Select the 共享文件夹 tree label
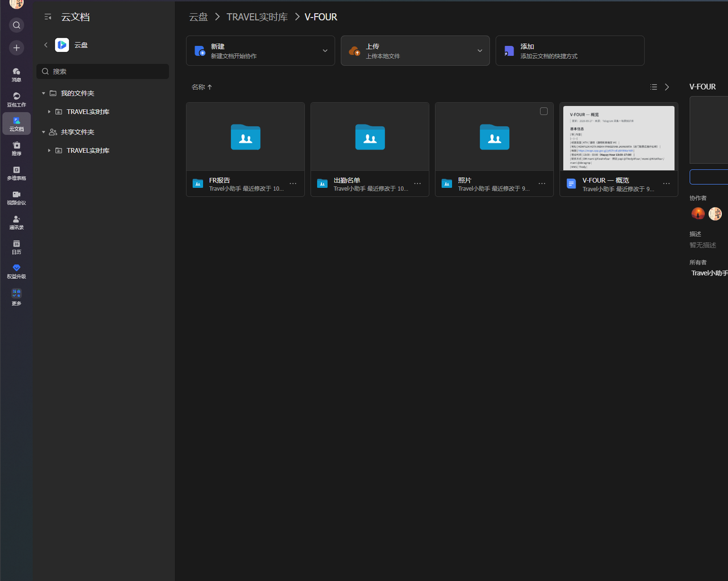728x581 pixels. pyautogui.click(x=77, y=132)
